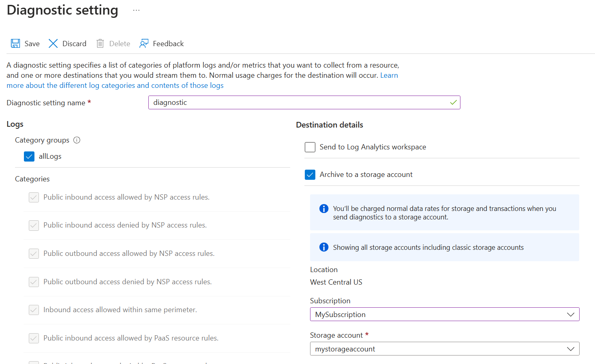Click info icon for classic storage accounts message
Screen dimensions: 595x364
324,247
